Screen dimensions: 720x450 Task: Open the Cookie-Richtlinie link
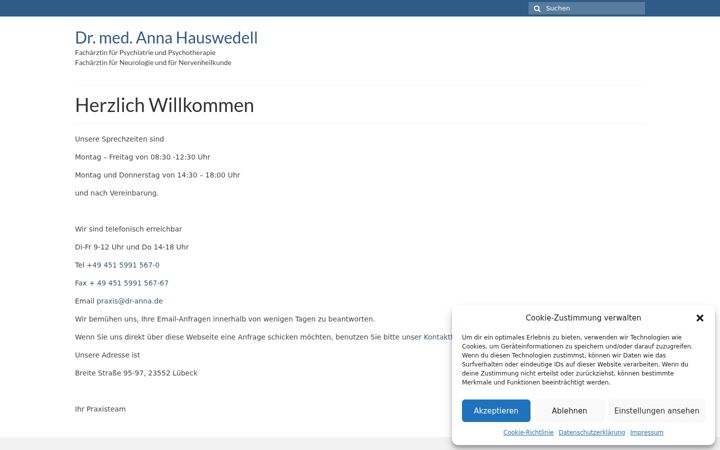[528, 433]
